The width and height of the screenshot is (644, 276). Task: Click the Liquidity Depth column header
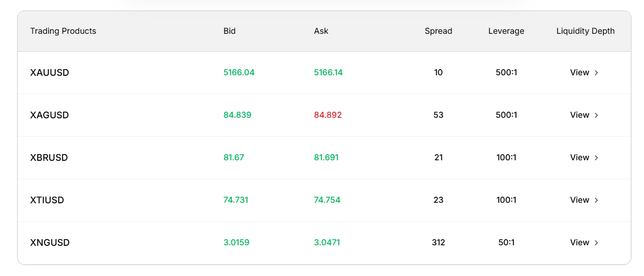[x=585, y=31]
